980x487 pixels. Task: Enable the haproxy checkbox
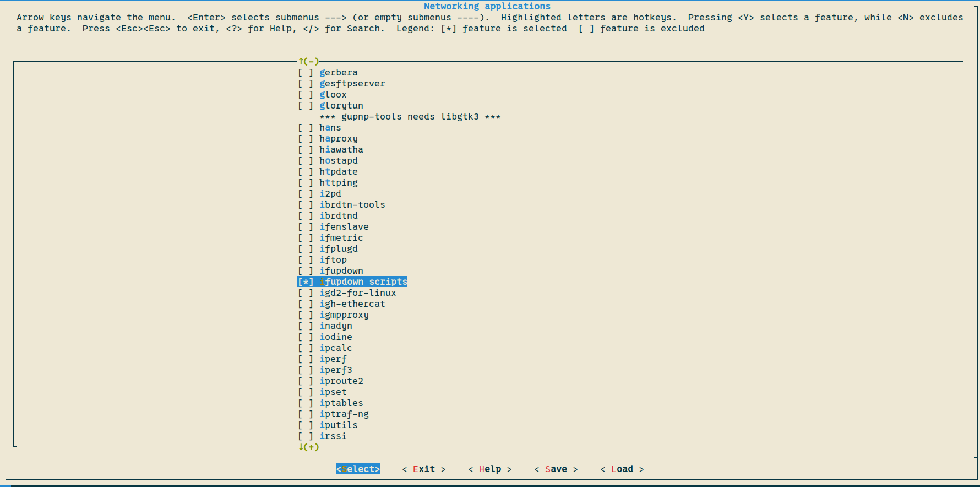(x=306, y=139)
